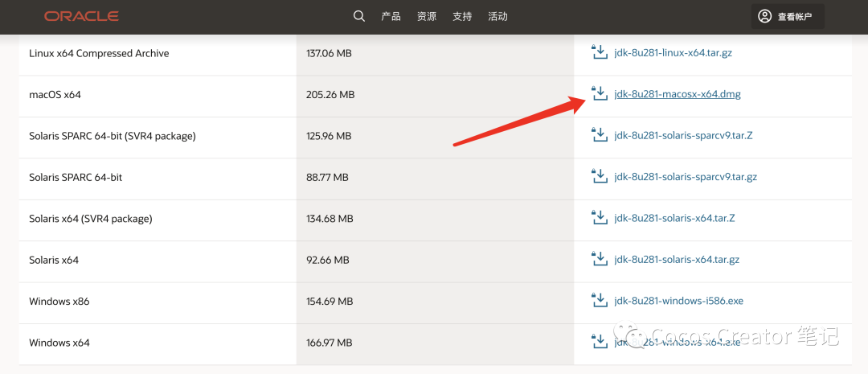Viewport: 868px width, 374px height.
Task: Click Solaris SPARC 64-bit (SVR4 package) text
Action: [113, 136]
